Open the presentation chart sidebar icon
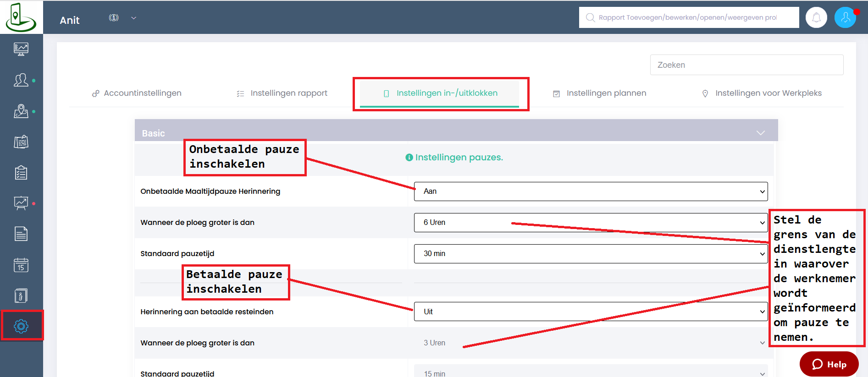This screenshot has width=868, height=377. [21, 203]
